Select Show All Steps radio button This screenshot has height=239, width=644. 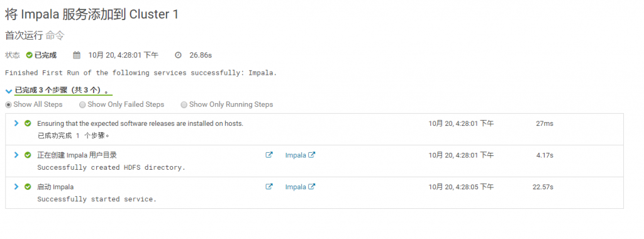tap(8, 104)
